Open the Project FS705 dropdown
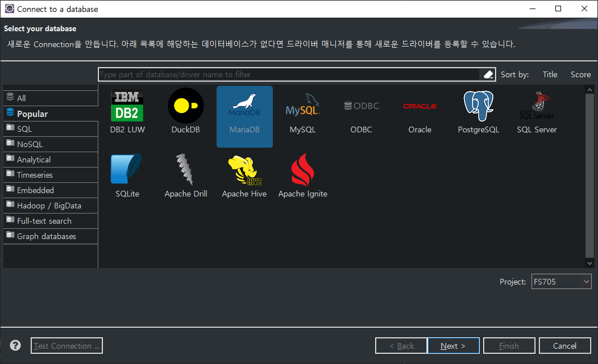The height and width of the screenshot is (364, 598). [562, 282]
